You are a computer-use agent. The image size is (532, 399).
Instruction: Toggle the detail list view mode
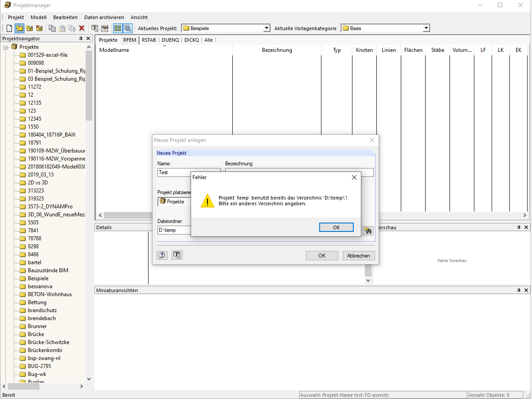click(x=127, y=28)
